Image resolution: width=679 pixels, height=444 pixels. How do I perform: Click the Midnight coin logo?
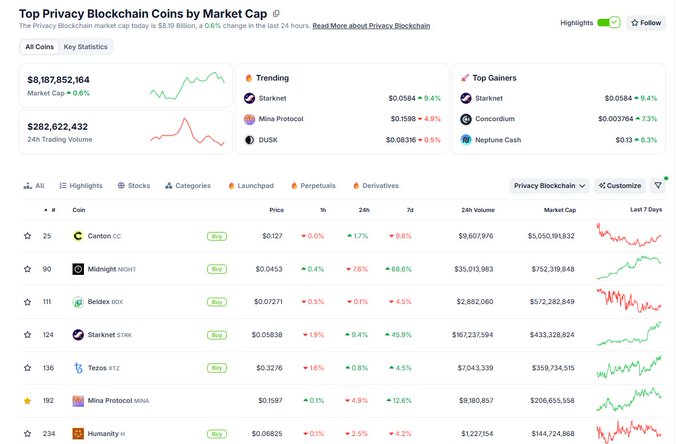[78, 269]
